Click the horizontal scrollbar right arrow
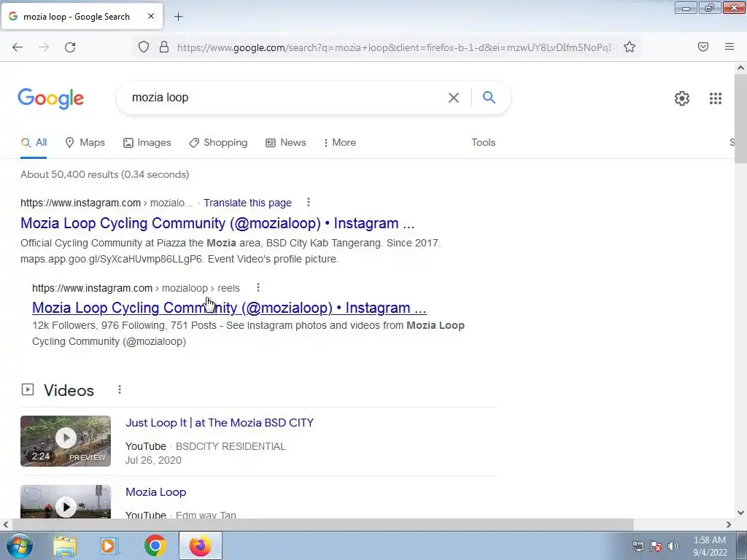 pyautogui.click(x=729, y=524)
